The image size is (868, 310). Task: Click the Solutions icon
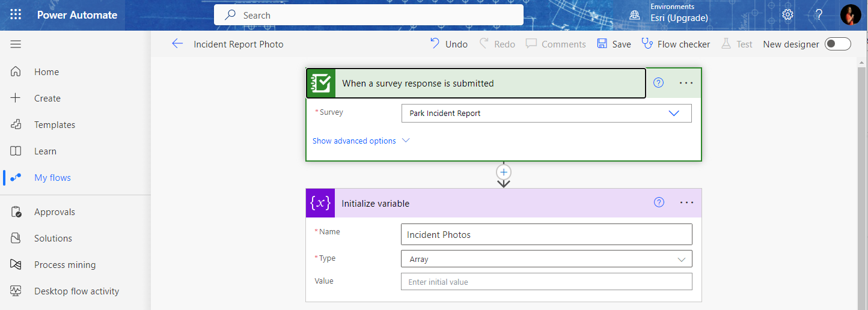pos(16,238)
